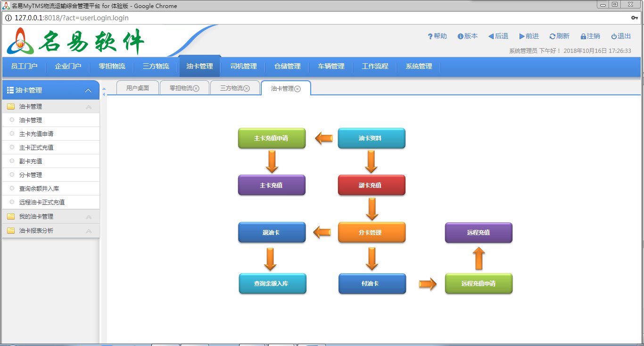Open the 司机管理 main menu
The height and width of the screenshot is (346, 644).
[243, 67]
